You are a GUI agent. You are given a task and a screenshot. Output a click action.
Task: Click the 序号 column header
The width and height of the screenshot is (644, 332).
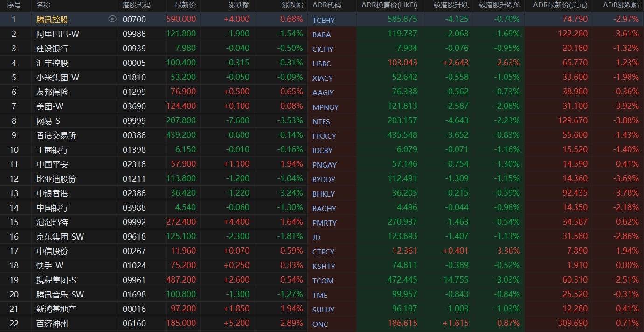(x=14, y=5)
